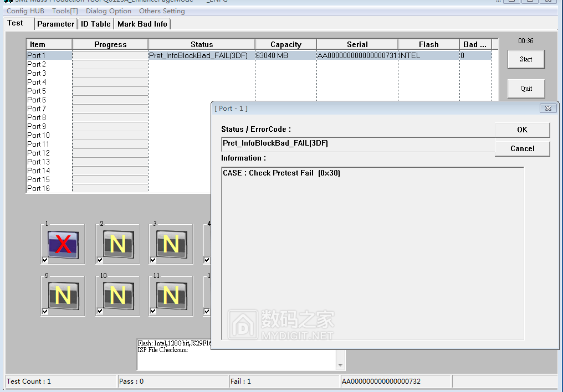Screen dimensions: 563x392
Task: Click the flash info box scroll-down arrow
Action: (340, 365)
